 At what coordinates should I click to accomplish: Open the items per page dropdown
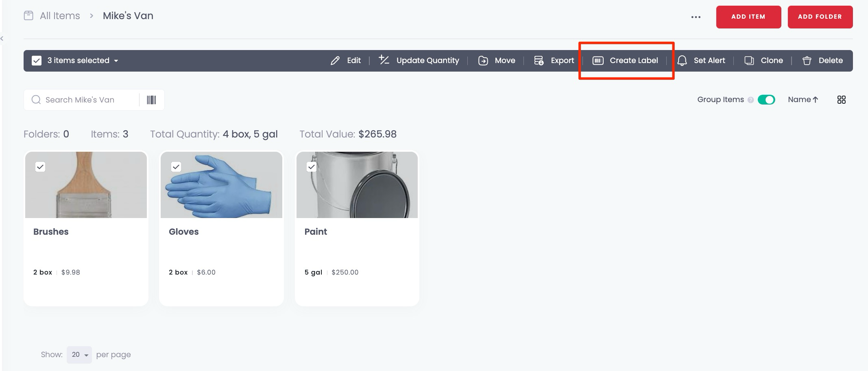point(79,354)
